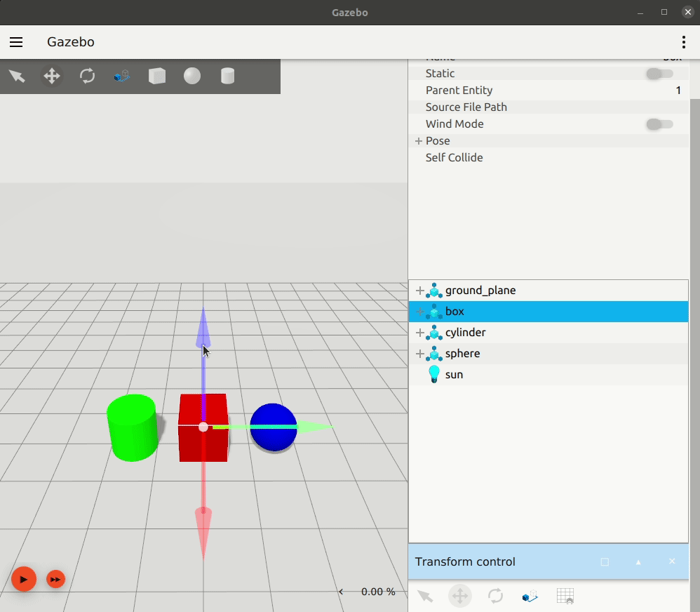Click the Transform control title bar

click(548, 562)
